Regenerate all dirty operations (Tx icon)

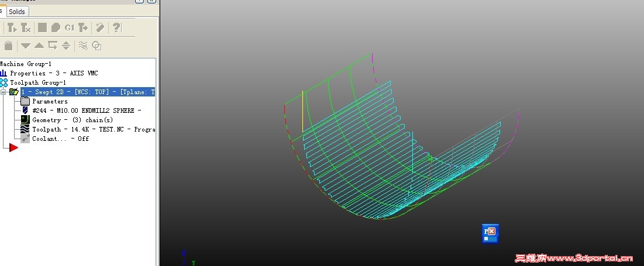coord(26,28)
